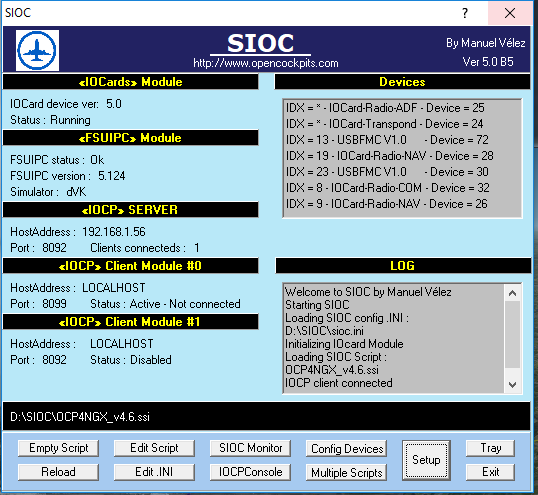Click the help question mark in title bar
The height and width of the screenshot is (495, 538).
465,13
